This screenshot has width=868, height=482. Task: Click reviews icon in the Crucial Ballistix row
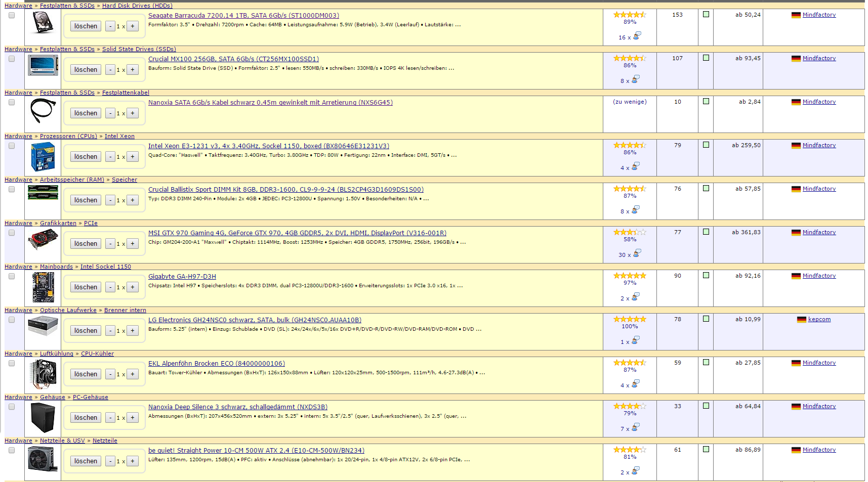point(636,209)
